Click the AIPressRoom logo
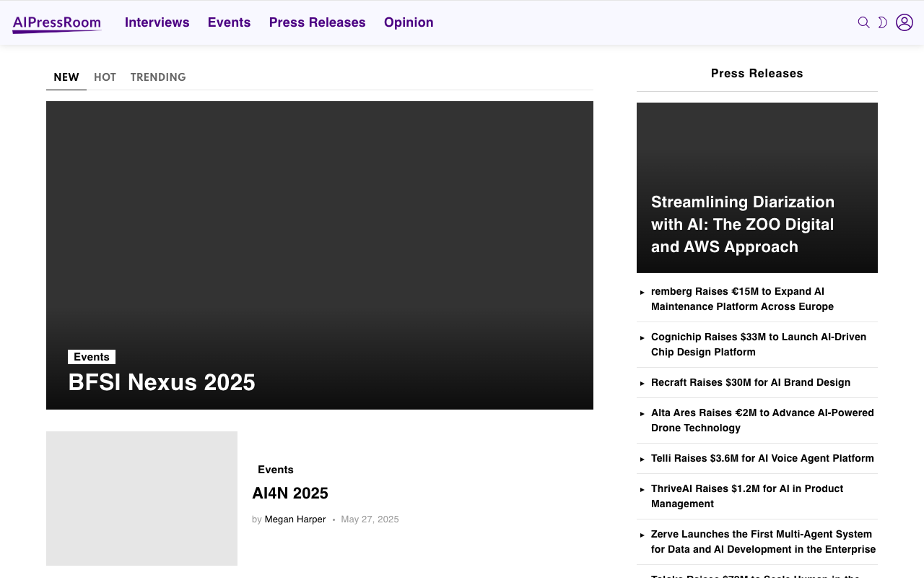Image resolution: width=924 pixels, height=578 pixels. pyautogui.click(x=57, y=24)
